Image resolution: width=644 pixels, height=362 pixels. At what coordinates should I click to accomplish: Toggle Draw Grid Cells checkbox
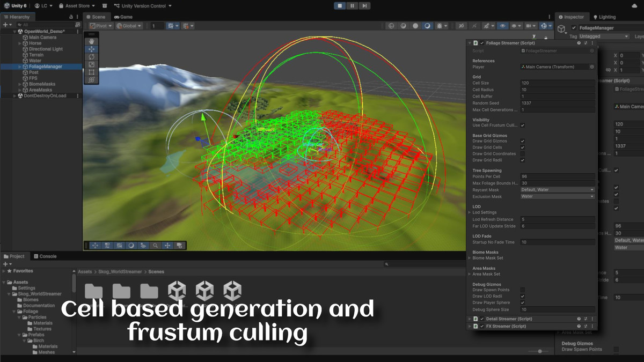523,147
